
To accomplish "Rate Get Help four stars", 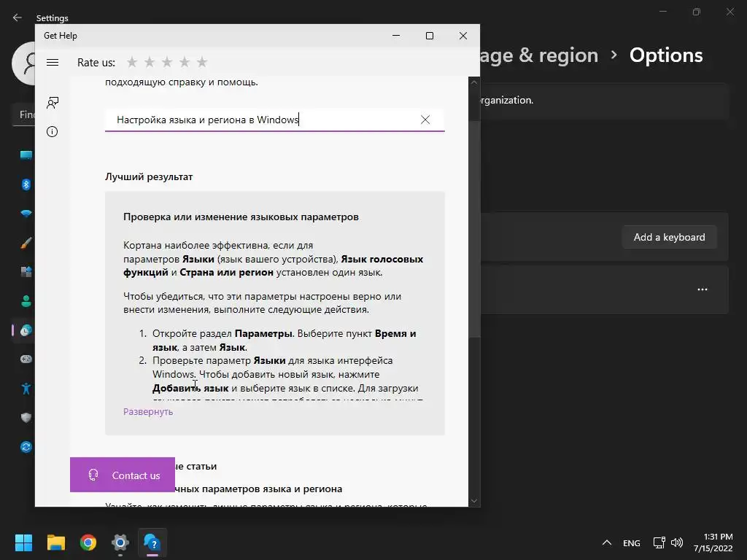I will click(185, 62).
